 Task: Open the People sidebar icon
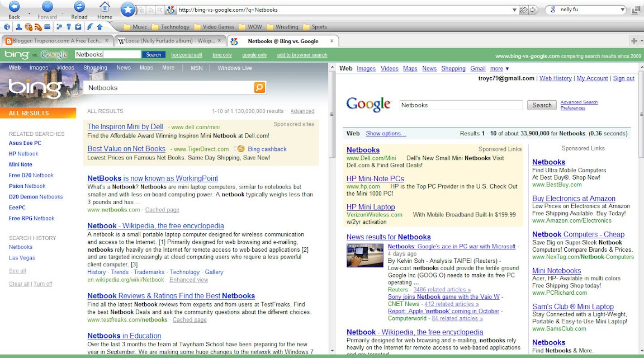(19, 27)
